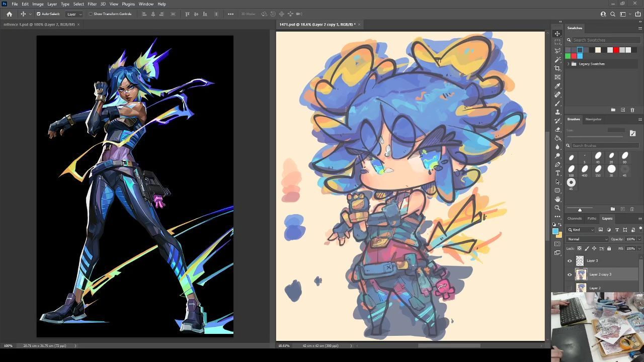Open the Kind layer filter dropdown
644x362 pixels.
[x=582, y=230]
